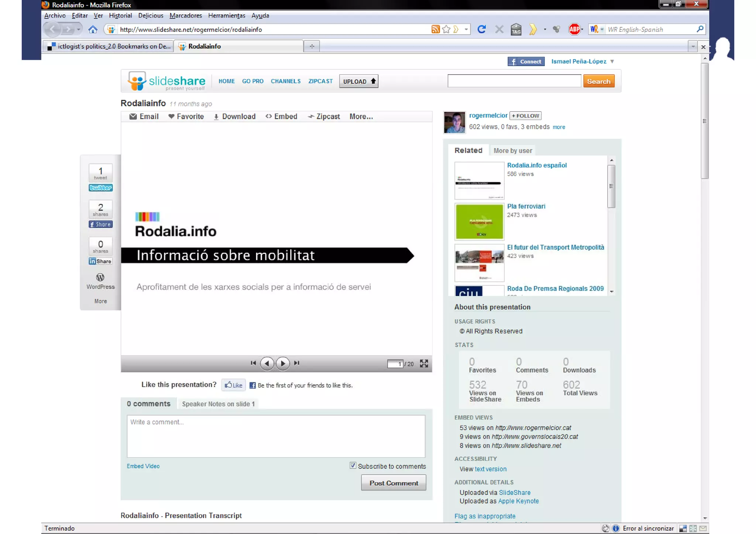
Task: Open Pla ferroviari related presentation link
Action: 526,206
